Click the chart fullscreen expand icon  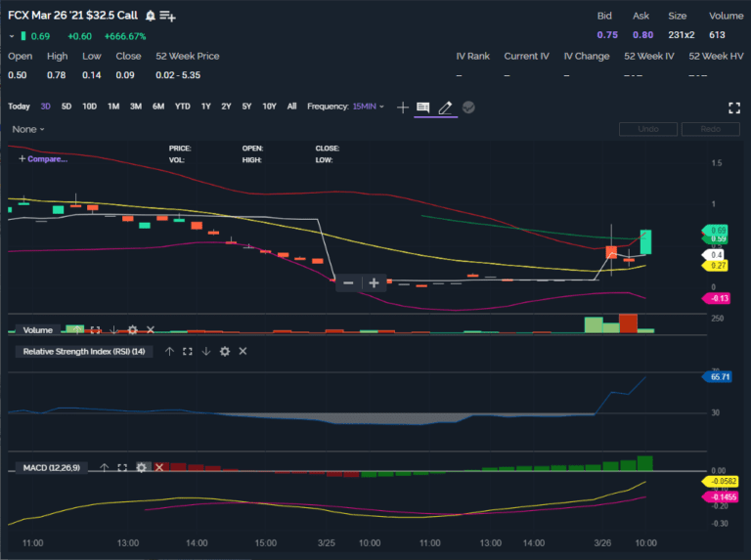point(734,107)
